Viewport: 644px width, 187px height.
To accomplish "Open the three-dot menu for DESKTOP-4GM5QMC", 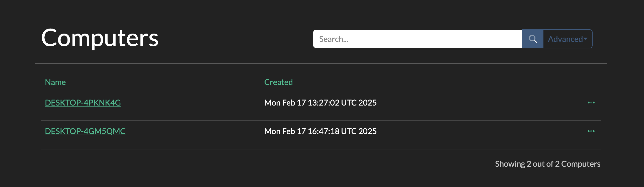I will point(591,131).
